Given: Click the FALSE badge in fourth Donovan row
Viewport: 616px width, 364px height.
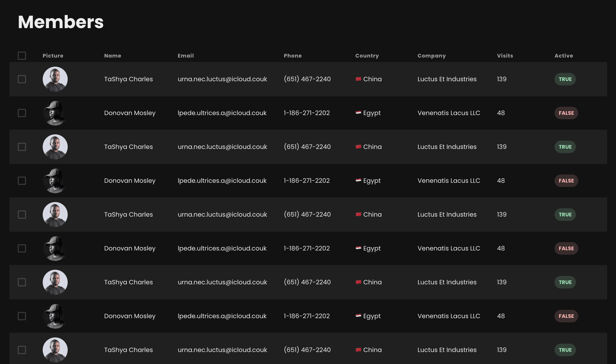Looking at the screenshot, I should [566, 316].
